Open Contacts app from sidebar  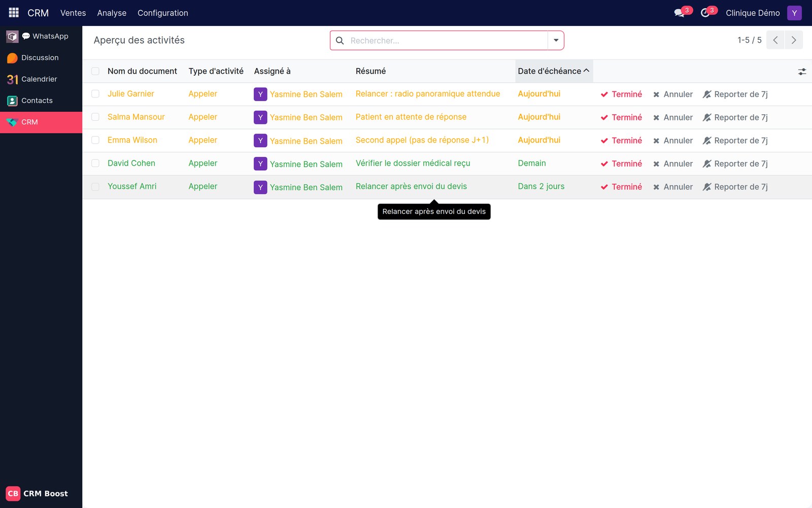click(x=41, y=101)
